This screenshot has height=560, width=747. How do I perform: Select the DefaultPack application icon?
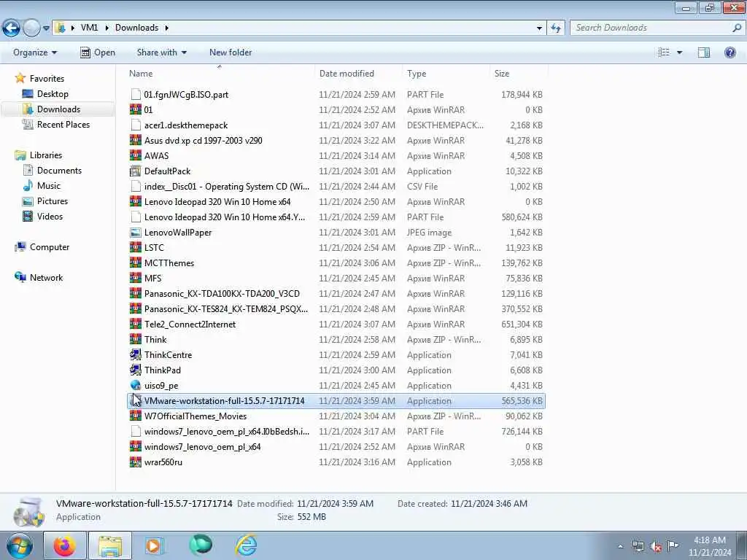136,171
